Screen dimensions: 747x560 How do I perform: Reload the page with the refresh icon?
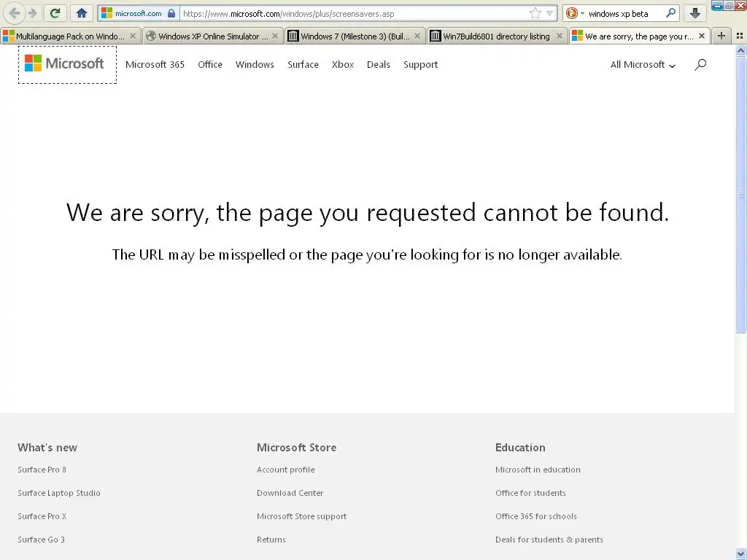[55, 13]
